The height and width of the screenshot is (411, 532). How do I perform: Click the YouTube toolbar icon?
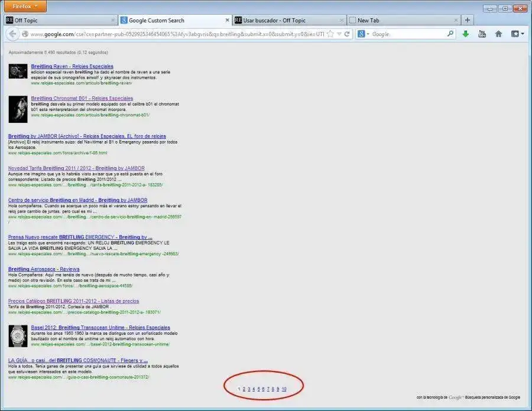(482, 34)
